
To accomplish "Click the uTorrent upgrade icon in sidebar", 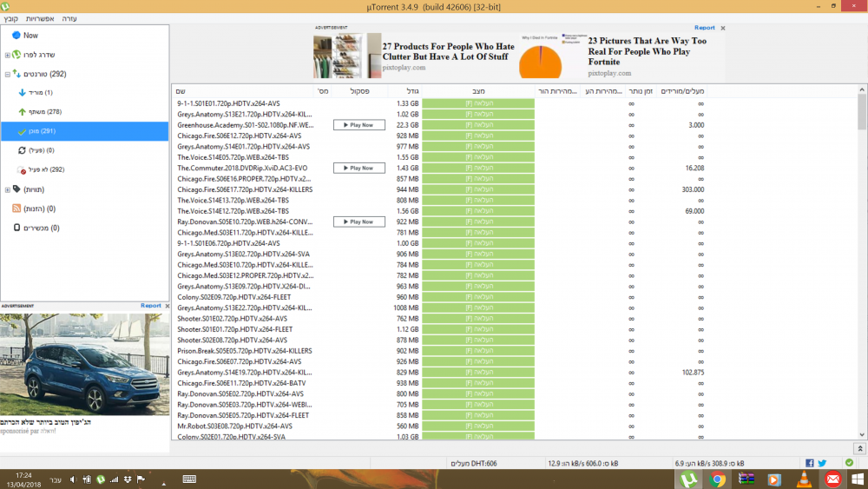I will point(16,54).
